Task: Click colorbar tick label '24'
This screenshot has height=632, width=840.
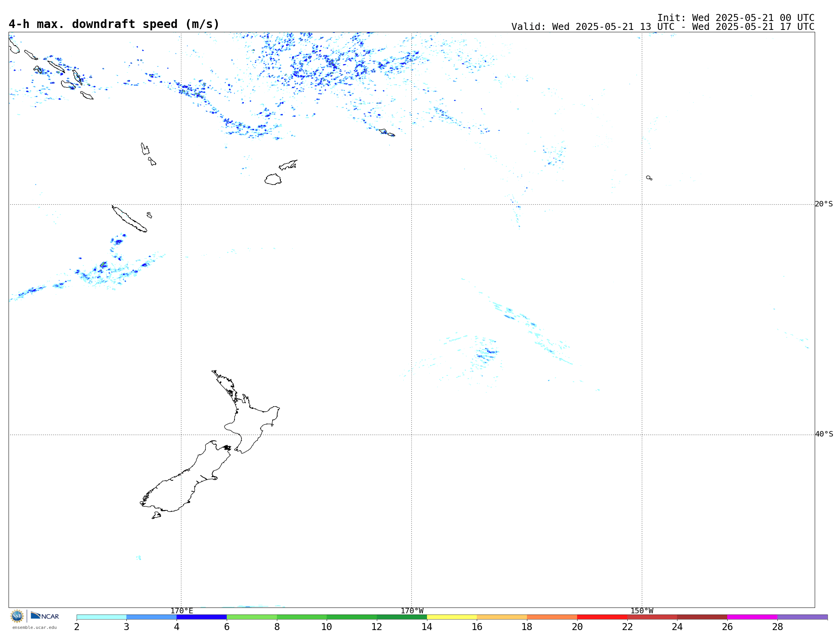Action: point(677,627)
